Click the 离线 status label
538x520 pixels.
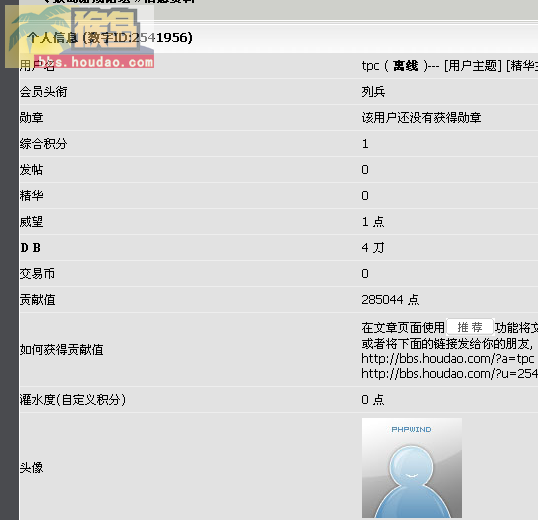click(x=406, y=66)
